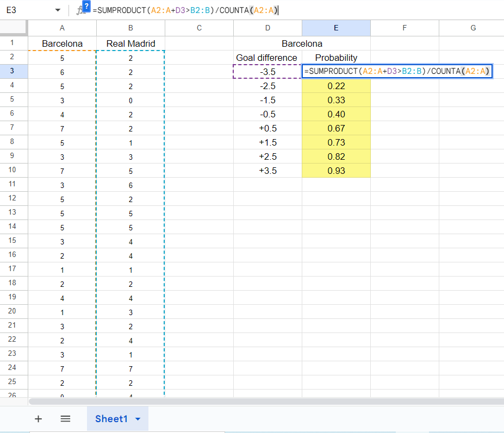Select column D header
504x433 pixels.
pos(267,28)
